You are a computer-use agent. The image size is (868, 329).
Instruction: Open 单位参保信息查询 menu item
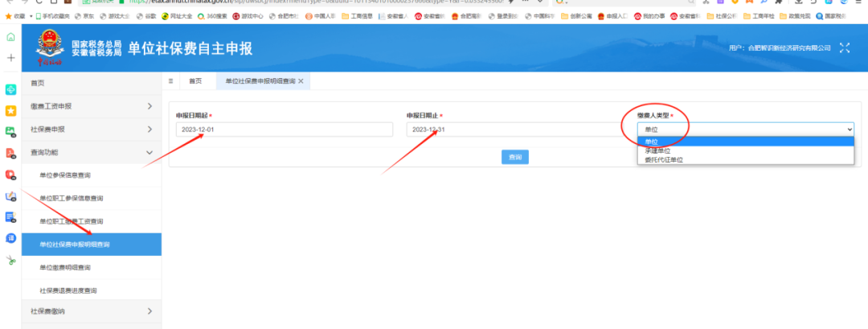click(x=92, y=175)
